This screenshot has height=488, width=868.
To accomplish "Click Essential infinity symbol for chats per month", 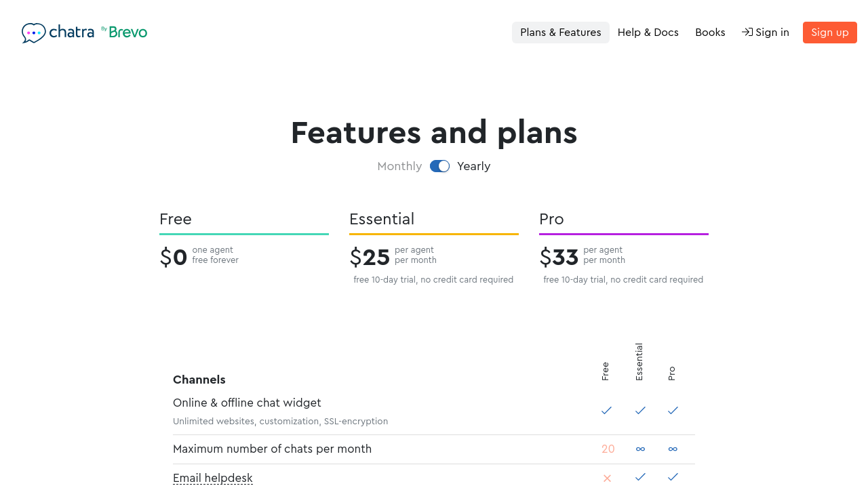I will [x=640, y=449].
